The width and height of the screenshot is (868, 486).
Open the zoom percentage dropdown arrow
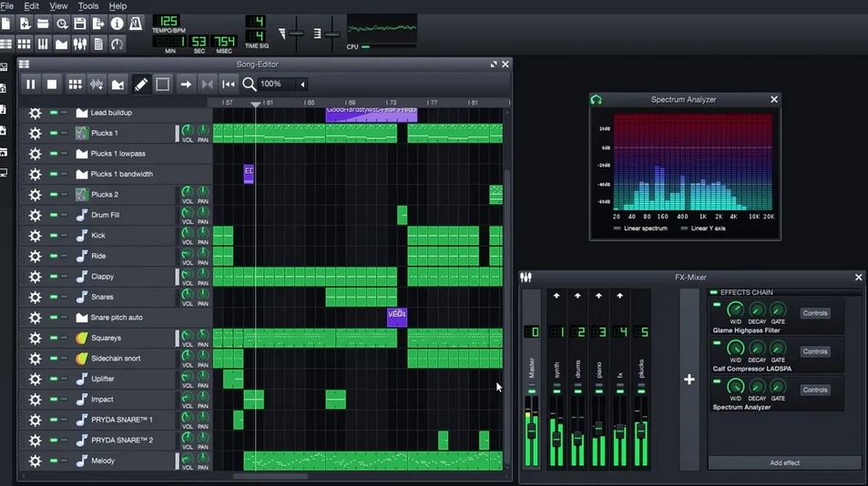tap(302, 85)
